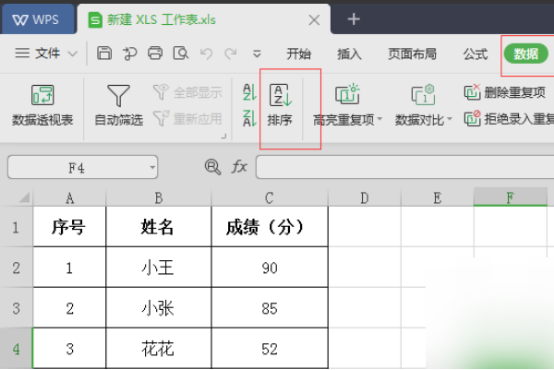
Task: Click the export/output icon next to Save
Action: pyautogui.click(x=130, y=53)
